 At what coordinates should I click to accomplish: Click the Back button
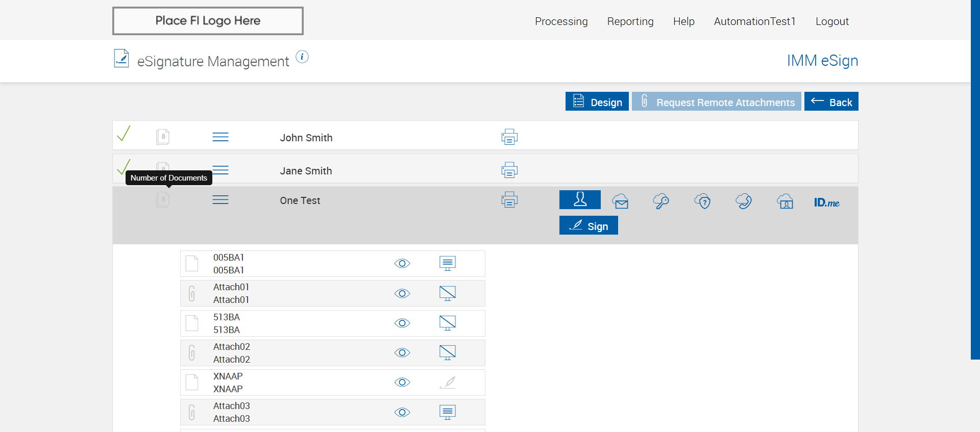click(831, 101)
